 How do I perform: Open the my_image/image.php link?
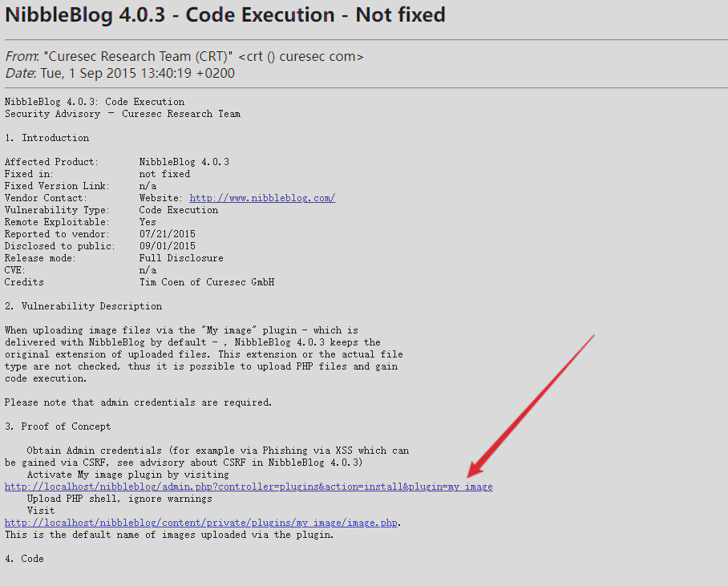[201, 523]
